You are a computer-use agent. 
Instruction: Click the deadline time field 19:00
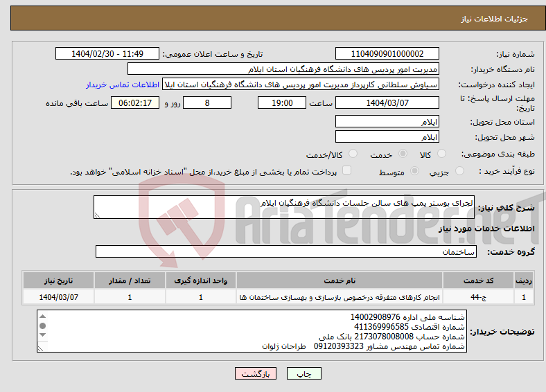click(x=282, y=103)
